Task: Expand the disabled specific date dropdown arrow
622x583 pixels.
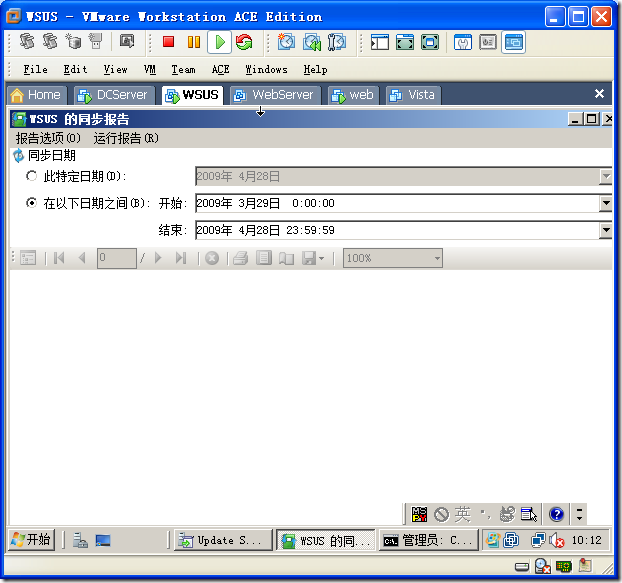Action: pos(605,176)
